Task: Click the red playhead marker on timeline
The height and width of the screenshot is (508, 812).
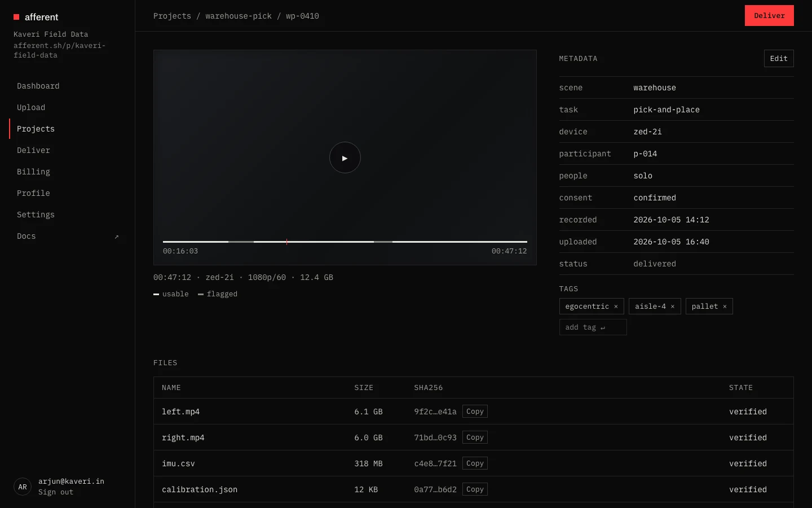Action: [287, 242]
